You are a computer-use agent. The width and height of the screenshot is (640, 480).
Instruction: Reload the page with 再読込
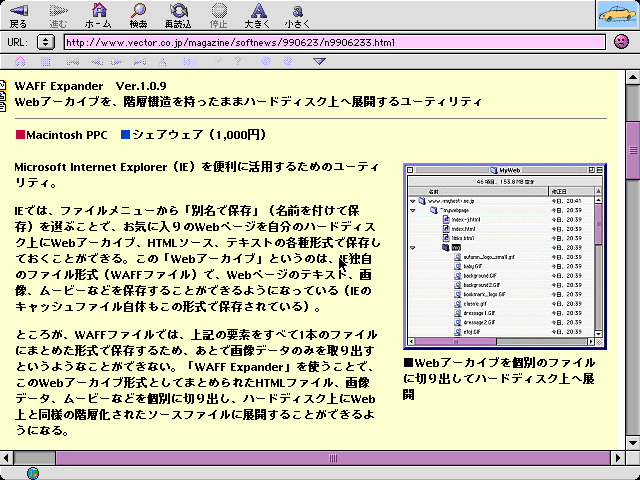click(x=178, y=16)
